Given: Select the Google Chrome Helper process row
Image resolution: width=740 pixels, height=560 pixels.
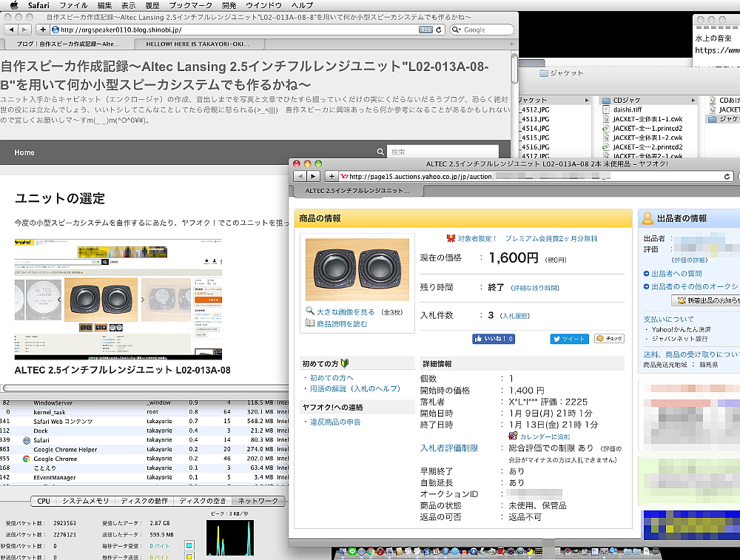Looking at the screenshot, I should [144, 449].
